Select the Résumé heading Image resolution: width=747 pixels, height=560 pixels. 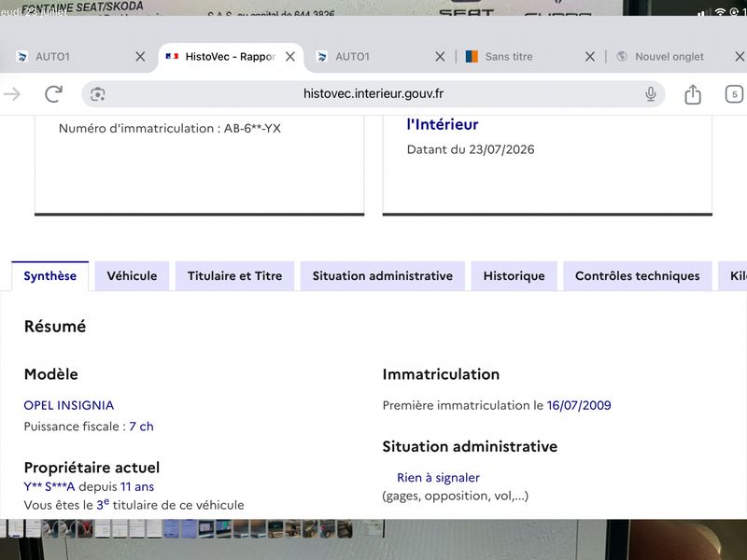click(55, 327)
